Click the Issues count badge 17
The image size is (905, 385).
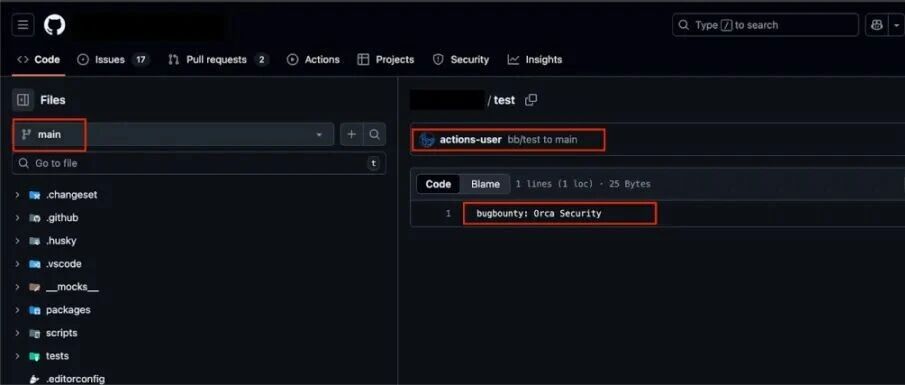[x=140, y=59]
